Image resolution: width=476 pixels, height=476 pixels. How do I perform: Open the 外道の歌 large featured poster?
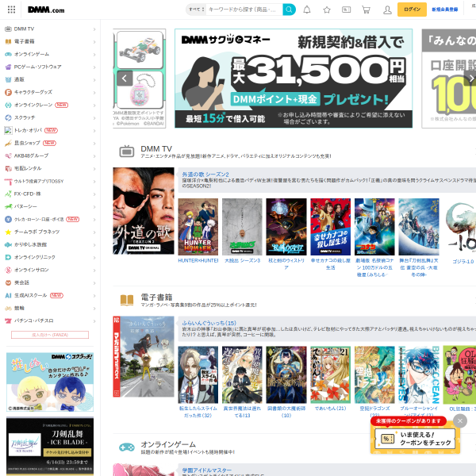pyautogui.click(x=144, y=211)
